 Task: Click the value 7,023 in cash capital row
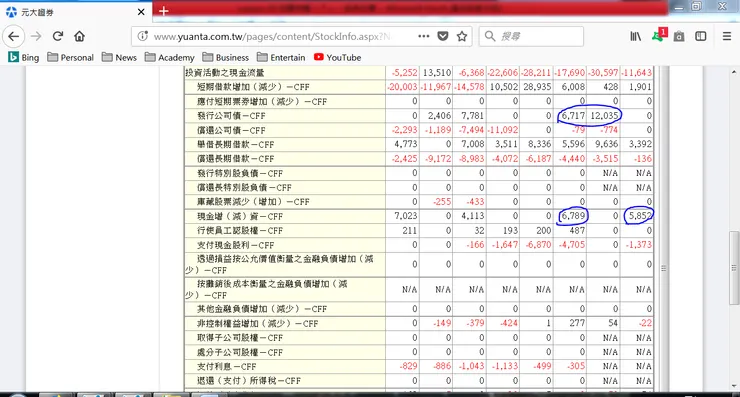tap(406, 216)
